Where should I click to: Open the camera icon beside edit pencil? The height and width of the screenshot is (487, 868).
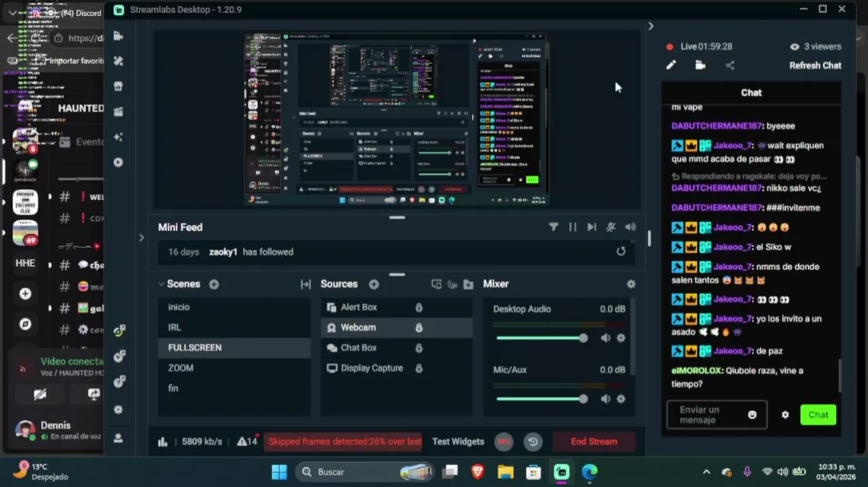pos(700,66)
